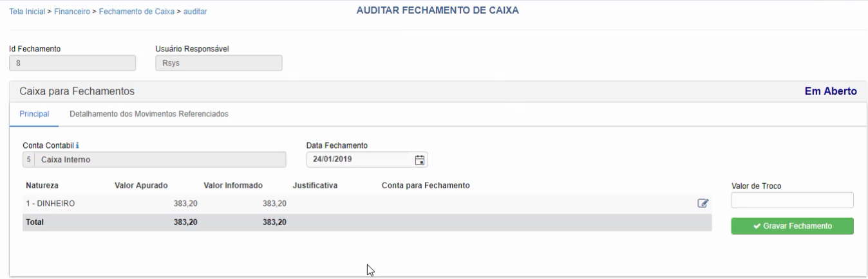This screenshot has height=279, width=868.
Task: Click the edit icon on the DINHEIRO row
Action: [x=703, y=204]
